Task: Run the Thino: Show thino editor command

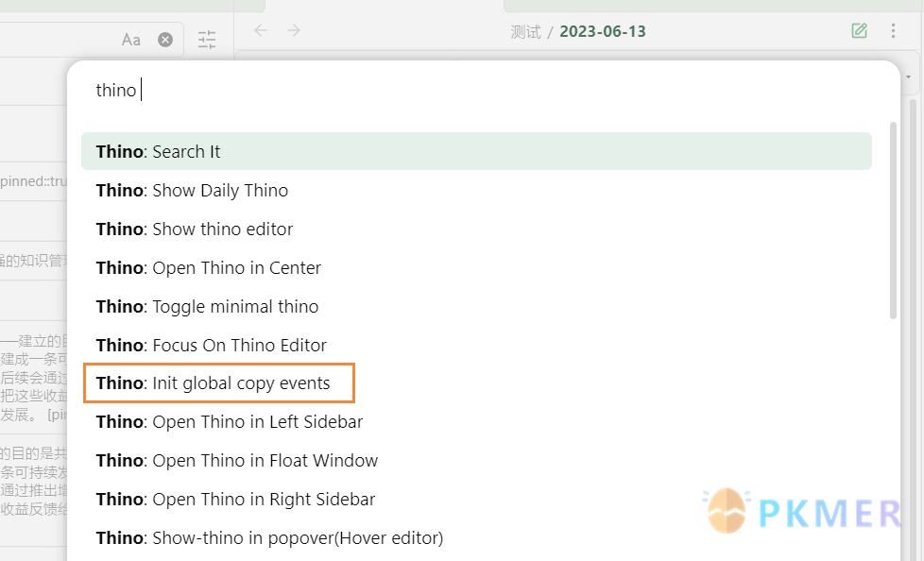Action: [476, 229]
